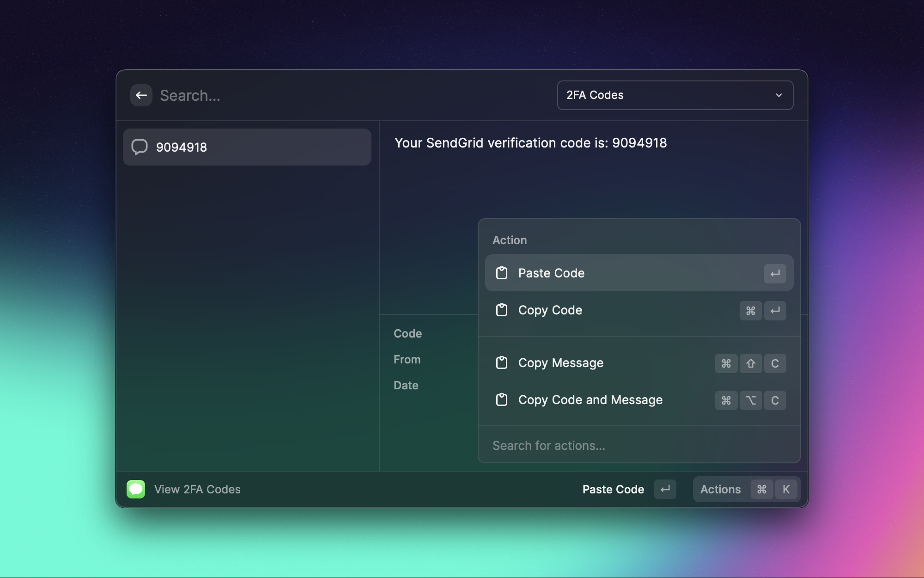Click the clipboard icon beside Copy Message
The height and width of the screenshot is (578, 924).
click(x=502, y=363)
